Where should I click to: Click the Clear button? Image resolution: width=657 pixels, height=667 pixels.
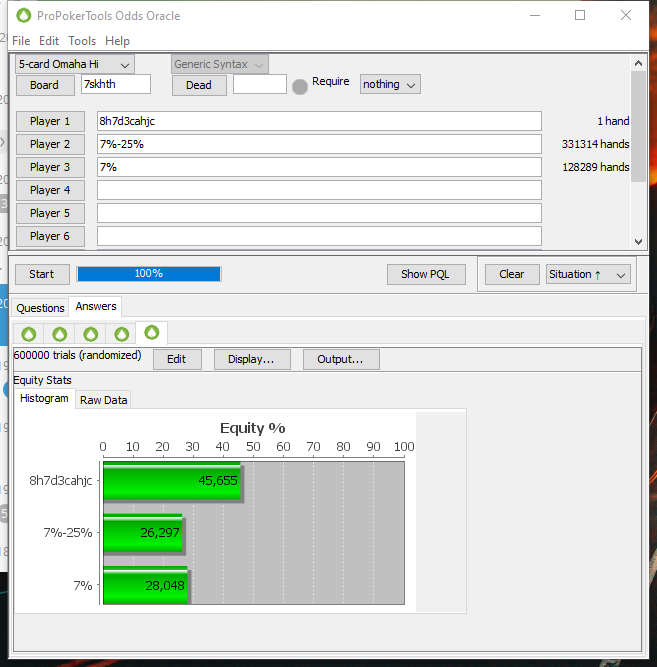point(512,274)
